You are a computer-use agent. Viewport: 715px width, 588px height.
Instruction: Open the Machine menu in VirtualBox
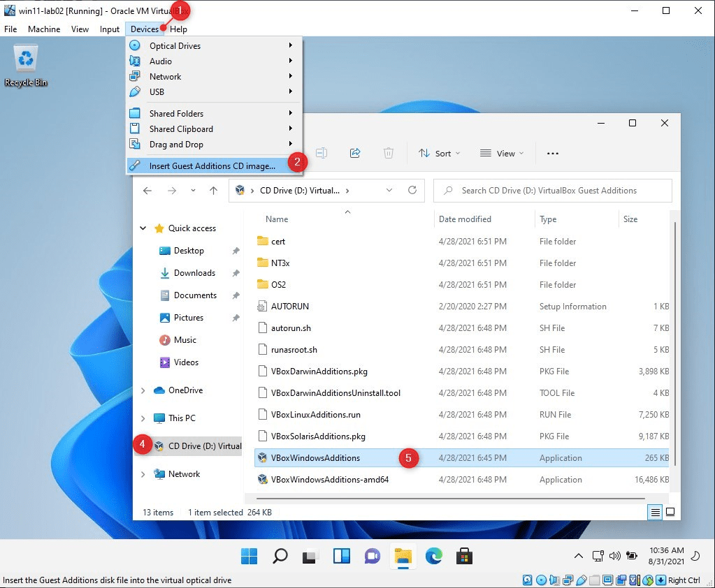coord(43,29)
